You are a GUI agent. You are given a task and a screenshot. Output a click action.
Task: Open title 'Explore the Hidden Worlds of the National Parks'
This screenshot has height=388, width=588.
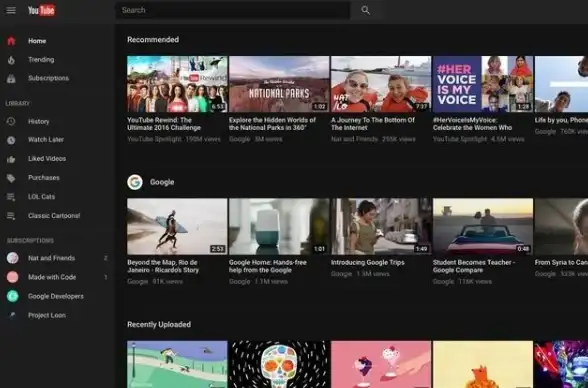(x=272, y=124)
